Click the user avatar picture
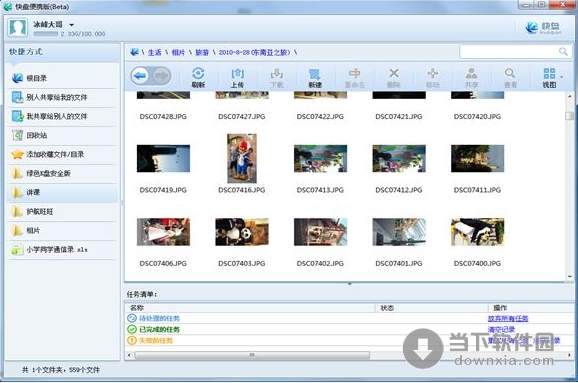Image resolution: width=578 pixels, height=383 pixels. point(18,27)
